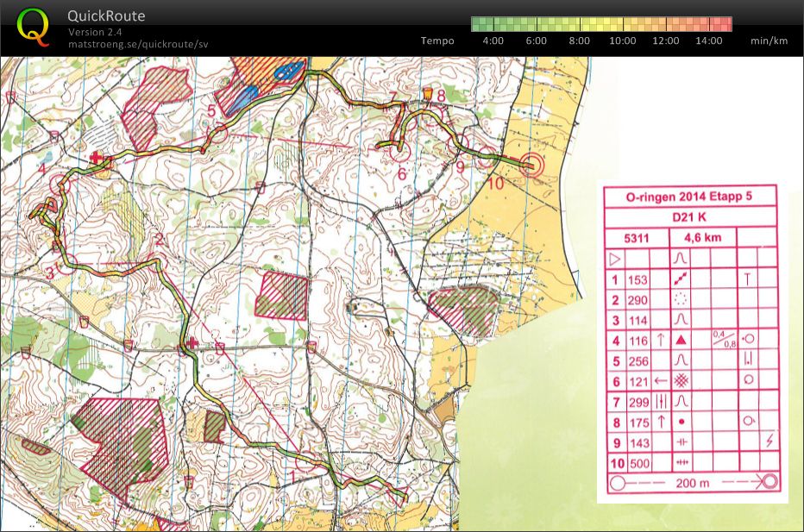Click the dotted circle symbol in row 2
Screen dimensions: 804x532
681,299
